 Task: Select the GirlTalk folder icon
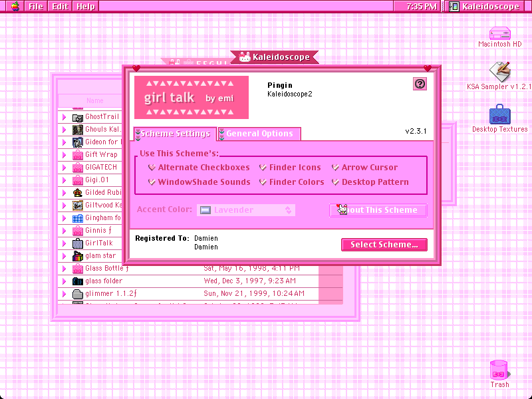pyautogui.click(x=78, y=243)
